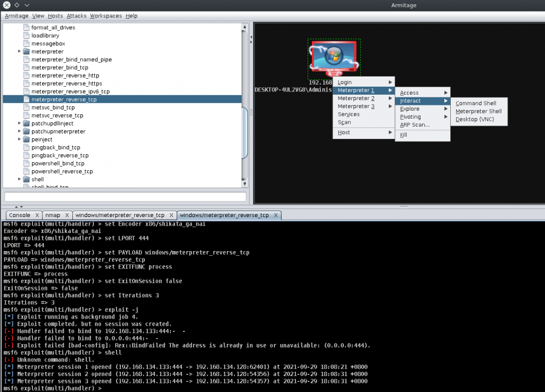Click the patchupmeterpreter folder icon
Image resolution: width=545 pixels, height=392 pixels.
tap(27, 131)
